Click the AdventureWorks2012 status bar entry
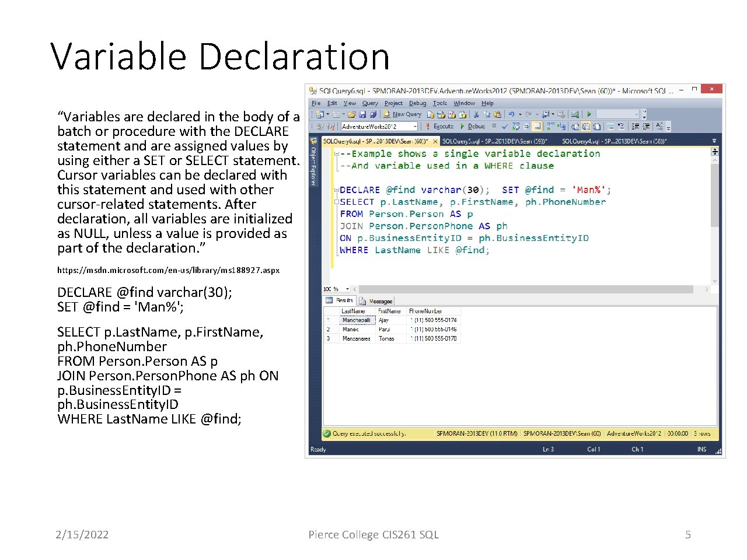 click(634, 433)
